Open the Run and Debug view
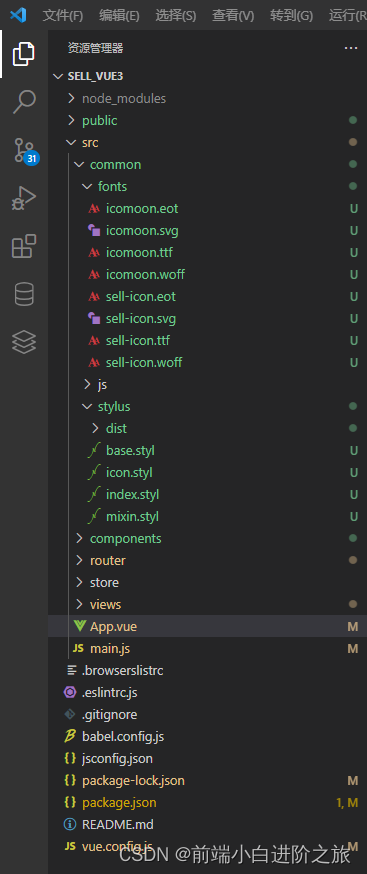367x874 pixels. pyautogui.click(x=24, y=198)
